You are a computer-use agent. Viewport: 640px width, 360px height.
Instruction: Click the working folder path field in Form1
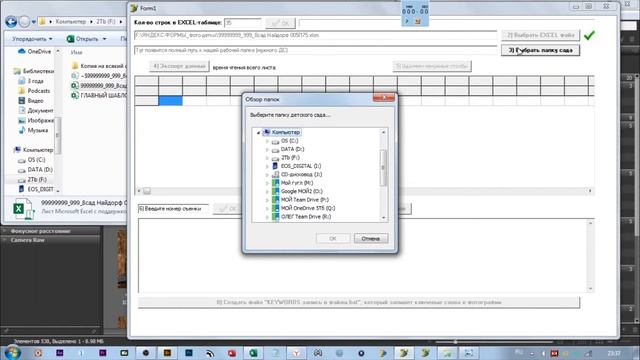[315, 50]
